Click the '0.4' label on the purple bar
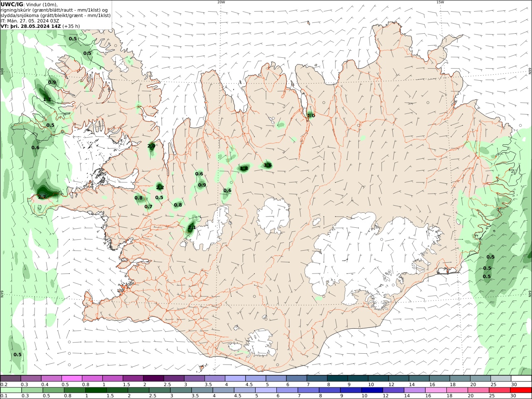The image size is (532, 399). [45, 384]
